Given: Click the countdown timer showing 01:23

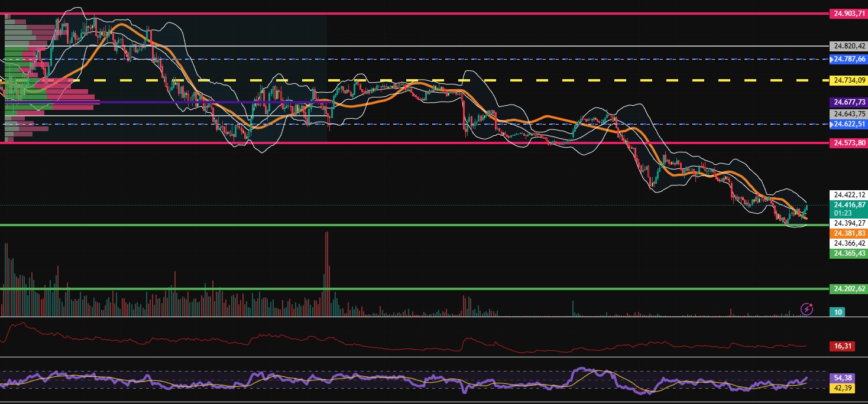Looking at the screenshot, I should [842, 211].
